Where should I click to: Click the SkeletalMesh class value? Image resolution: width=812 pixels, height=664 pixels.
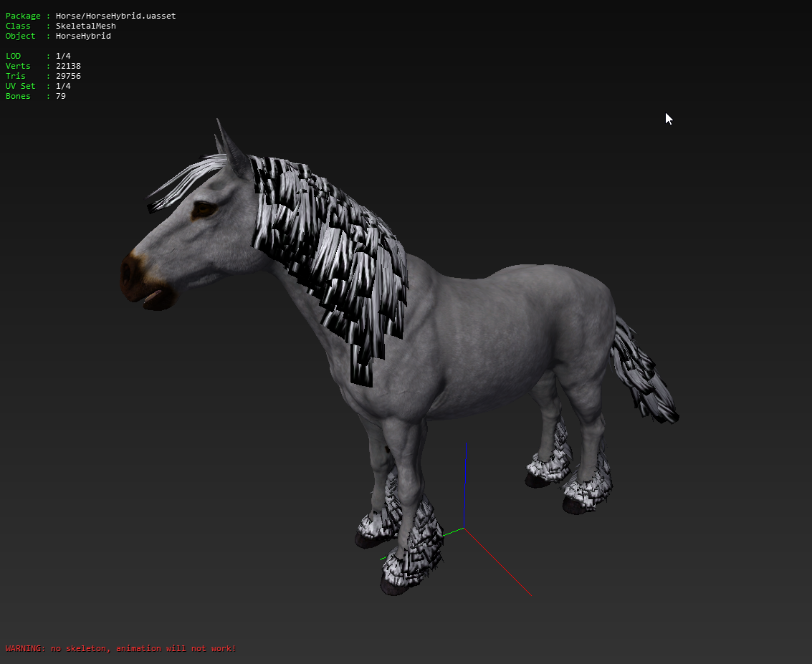85,26
